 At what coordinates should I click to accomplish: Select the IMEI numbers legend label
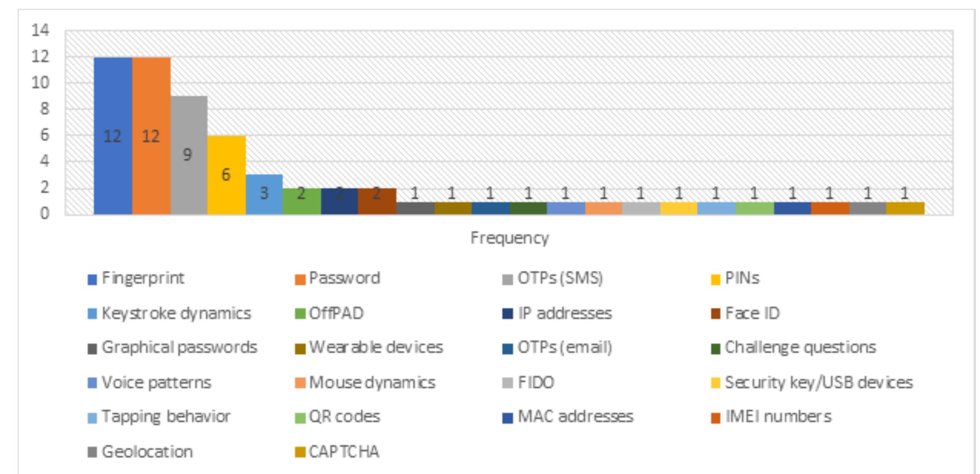[x=778, y=416]
